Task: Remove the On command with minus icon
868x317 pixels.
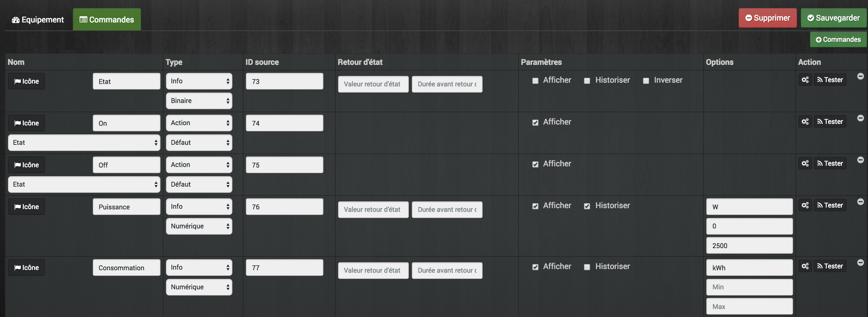Action: 860,118
